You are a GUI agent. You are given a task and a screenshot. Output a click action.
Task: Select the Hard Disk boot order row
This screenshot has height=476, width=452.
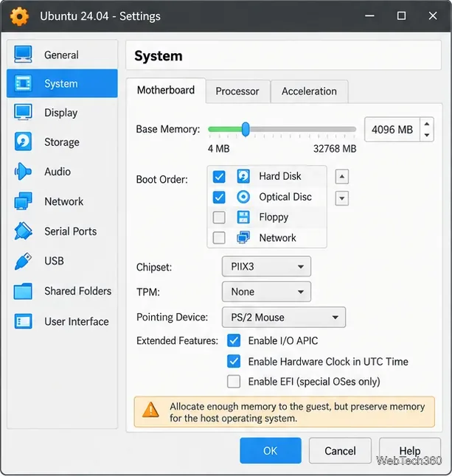tap(267, 176)
